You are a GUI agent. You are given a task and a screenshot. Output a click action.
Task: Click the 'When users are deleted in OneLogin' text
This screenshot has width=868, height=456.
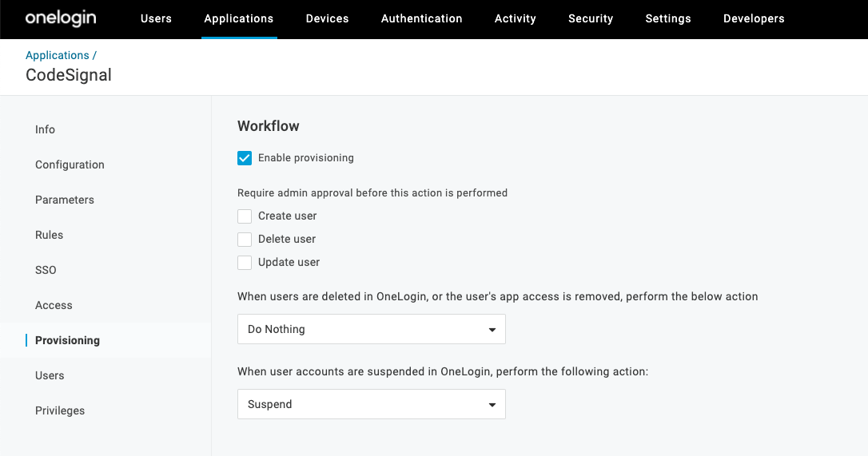[x=498, y=296]
